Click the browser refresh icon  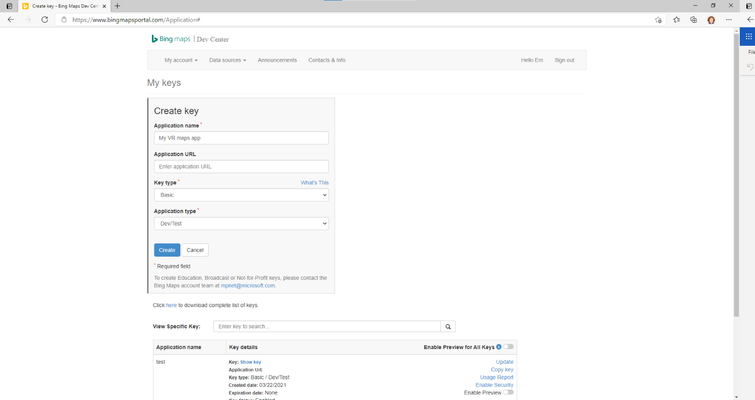point(44,20)
